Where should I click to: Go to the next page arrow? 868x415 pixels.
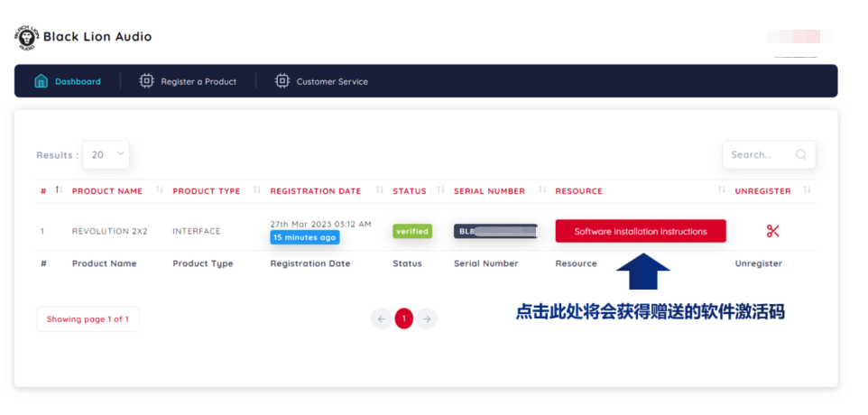point(427,318)
